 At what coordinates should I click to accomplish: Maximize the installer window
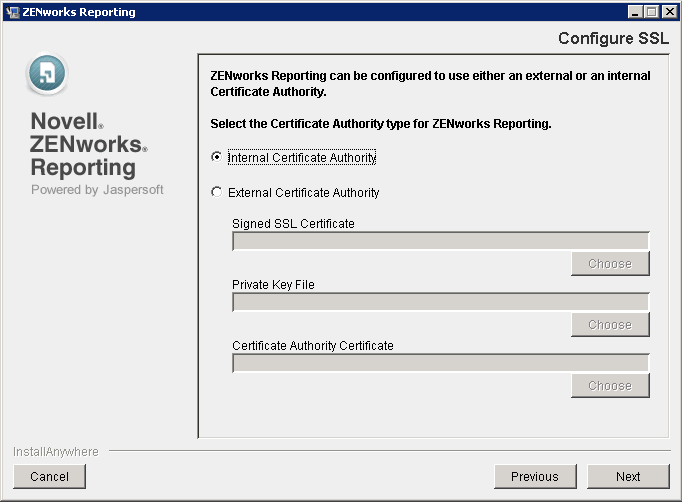[652, 12]
